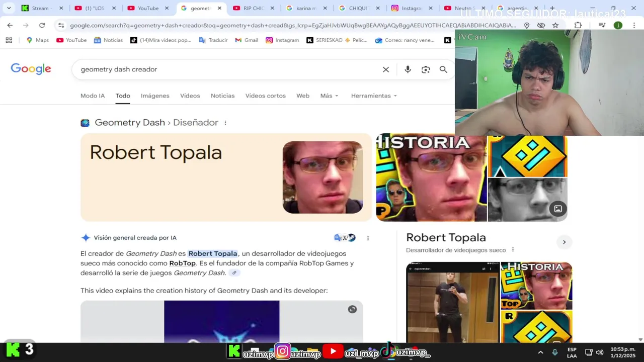Open AI overview three-dot menu
644x362 pixels.
(x=368, y=238)
